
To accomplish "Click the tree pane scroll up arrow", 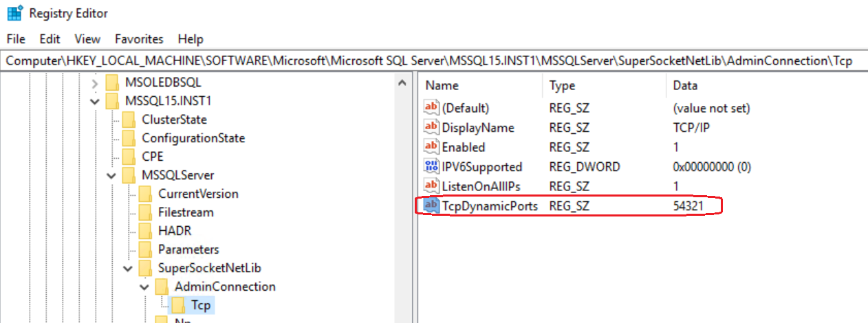I will tap(403, 84).
